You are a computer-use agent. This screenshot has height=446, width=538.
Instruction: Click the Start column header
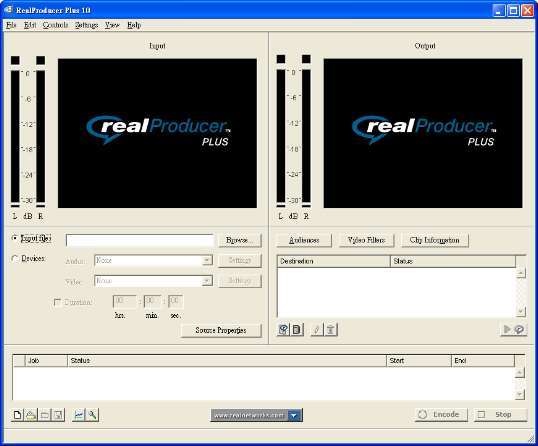point(419,361)
